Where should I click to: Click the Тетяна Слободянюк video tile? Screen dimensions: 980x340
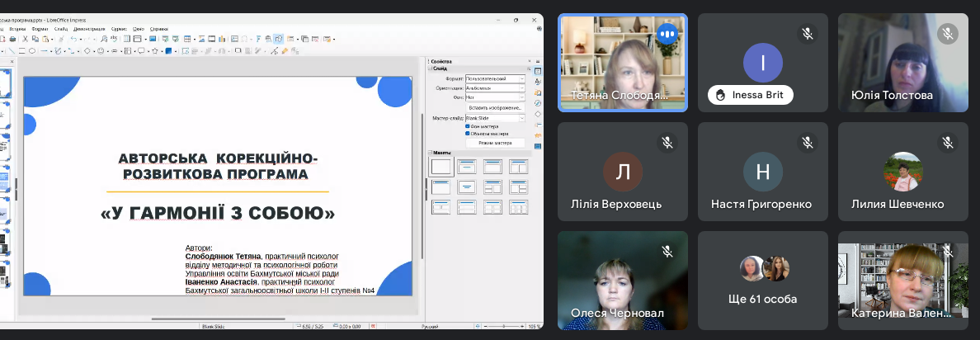(x=623, y=63)
